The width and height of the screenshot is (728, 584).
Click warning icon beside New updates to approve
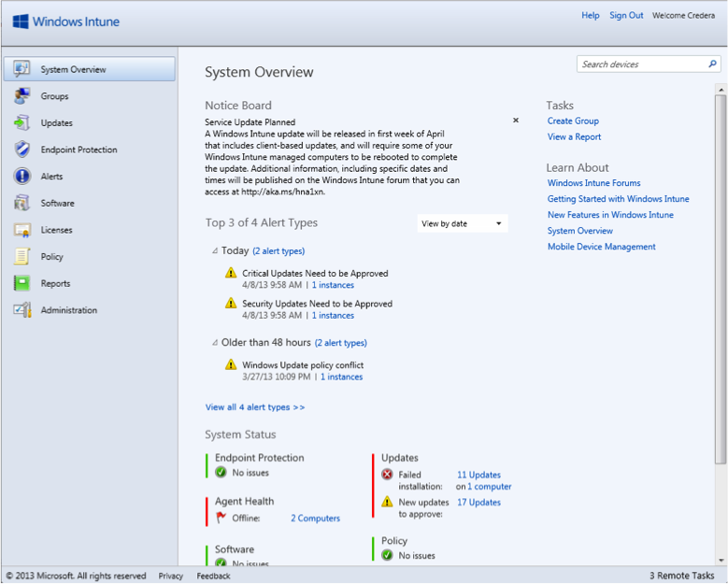tap(387, 502)
